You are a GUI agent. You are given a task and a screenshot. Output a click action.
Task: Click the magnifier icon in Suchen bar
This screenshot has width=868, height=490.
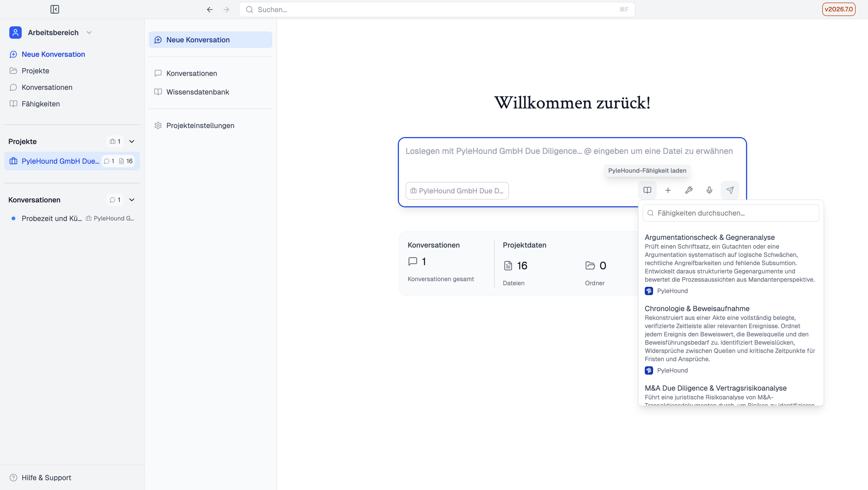249,9
